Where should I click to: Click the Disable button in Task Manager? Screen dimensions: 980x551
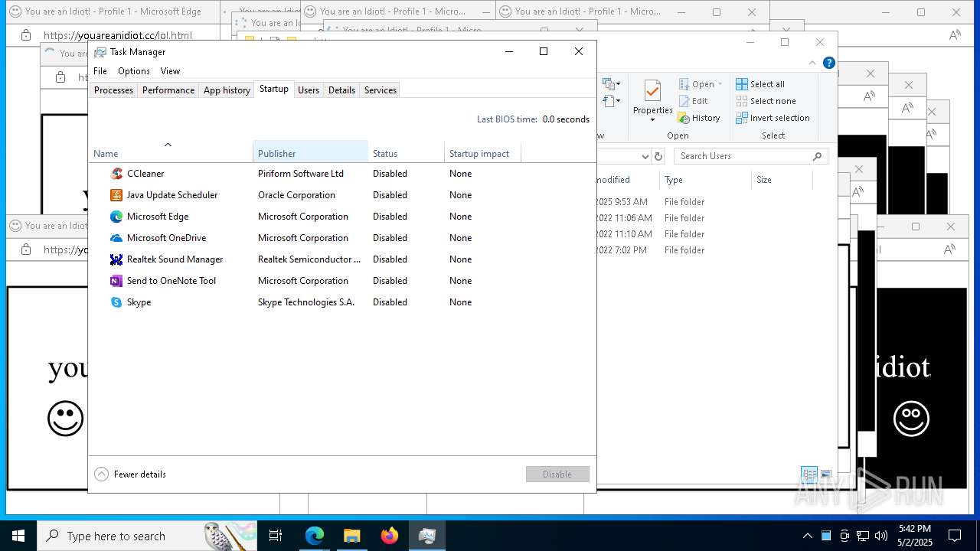(557, 474)
